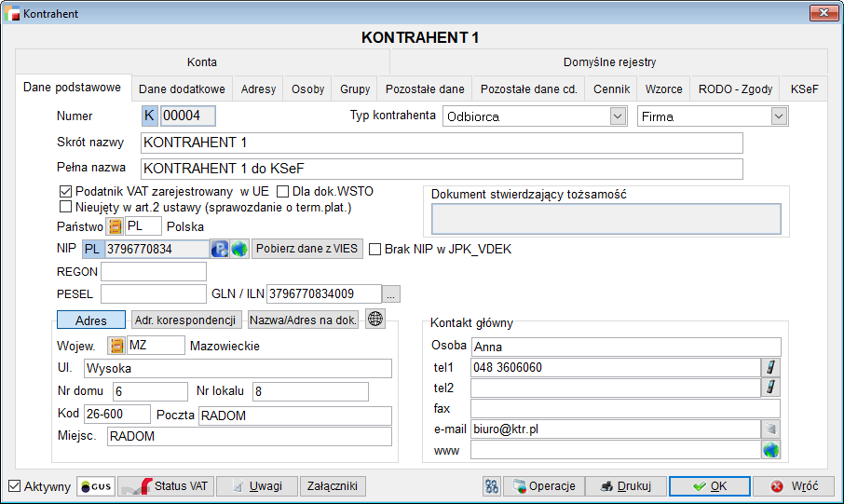Viewport: 844px width, 504px height.
Task: Open the Firma dropdown list
Action: (x=779, y=116)
